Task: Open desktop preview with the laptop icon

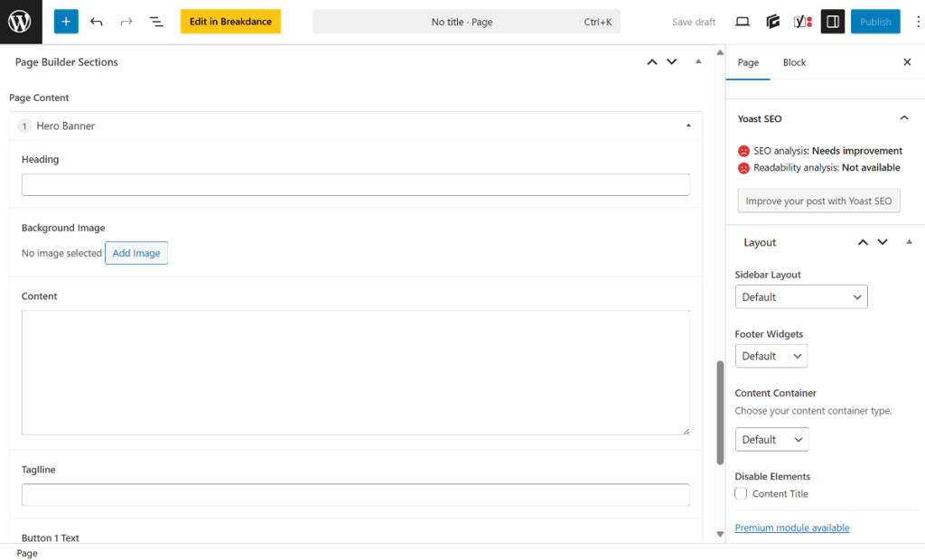Action: [742, 21]
